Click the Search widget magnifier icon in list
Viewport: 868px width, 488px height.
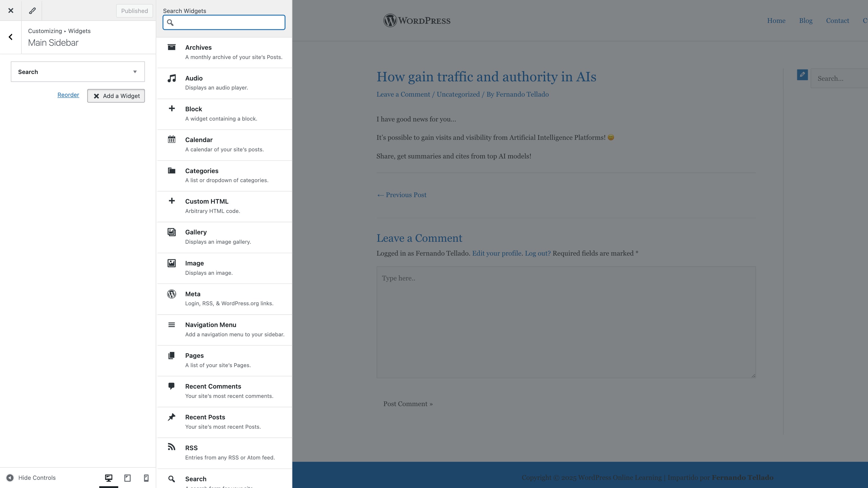(172, 479)
